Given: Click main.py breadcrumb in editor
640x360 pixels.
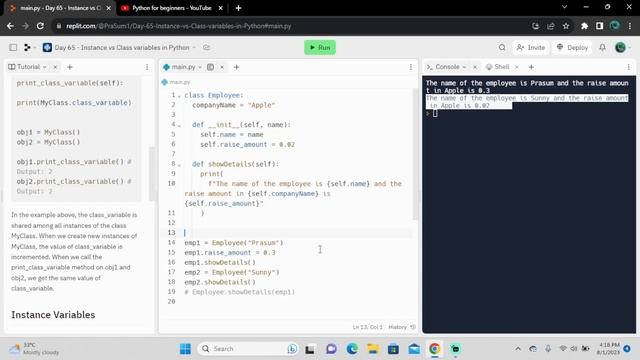Looking at the screenshot, I should coord(176,82).
